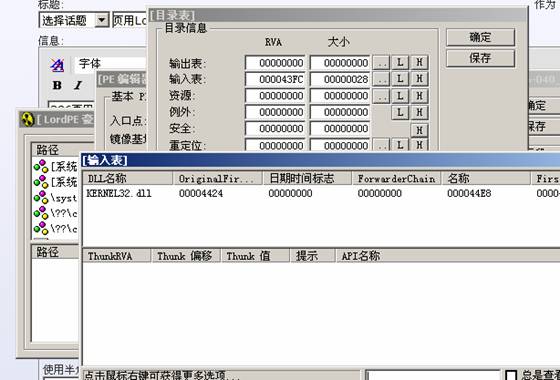Viewport: 560px width, 380px height.
Task: Click the 安全 RVA field
Action: coord(275,129)
